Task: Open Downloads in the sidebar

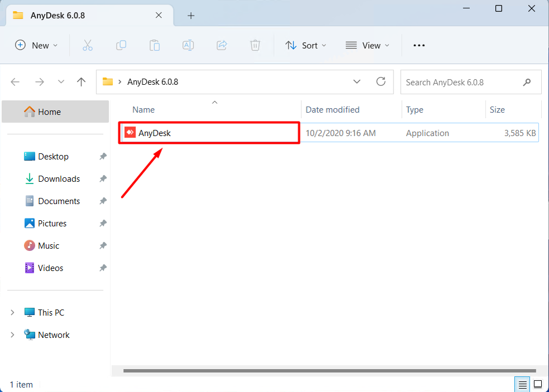Action: pos(59,179)
